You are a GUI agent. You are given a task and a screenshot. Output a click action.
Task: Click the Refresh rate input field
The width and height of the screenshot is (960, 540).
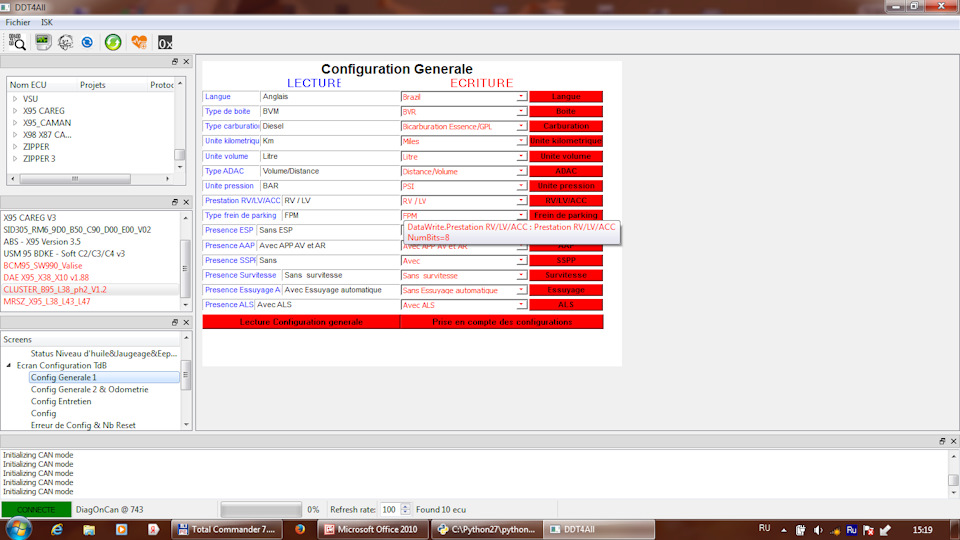(x=389, y=510)
